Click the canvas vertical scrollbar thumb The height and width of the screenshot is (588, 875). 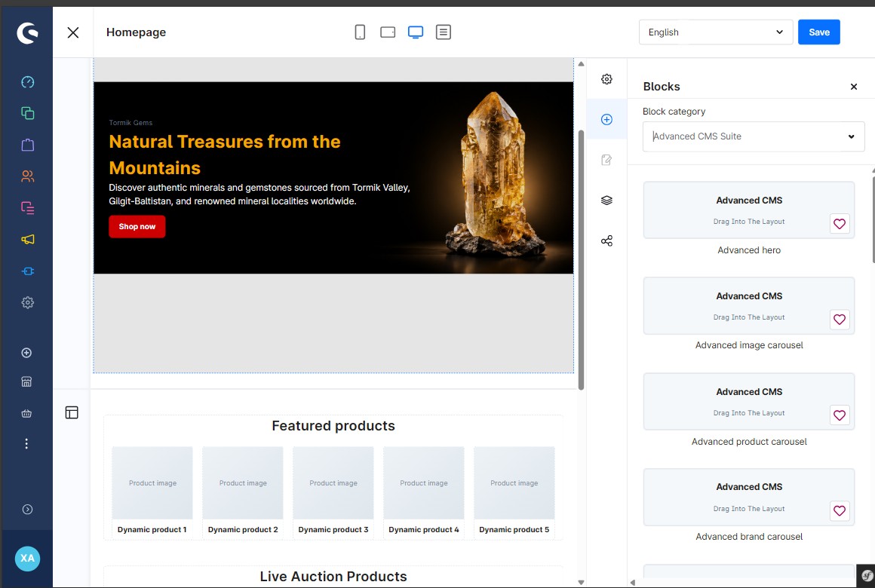581,260
